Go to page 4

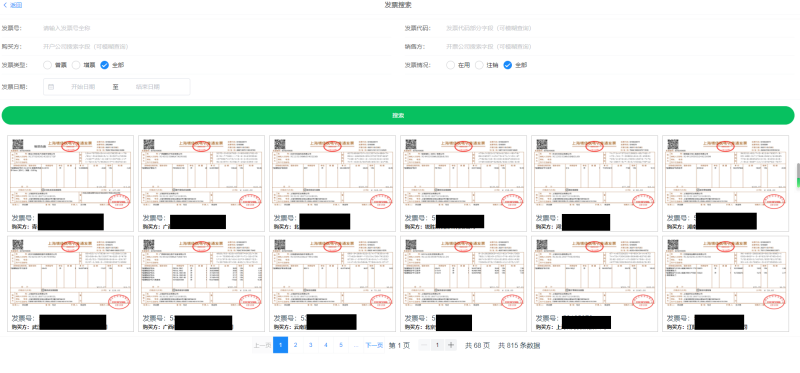tap(326, 345)
